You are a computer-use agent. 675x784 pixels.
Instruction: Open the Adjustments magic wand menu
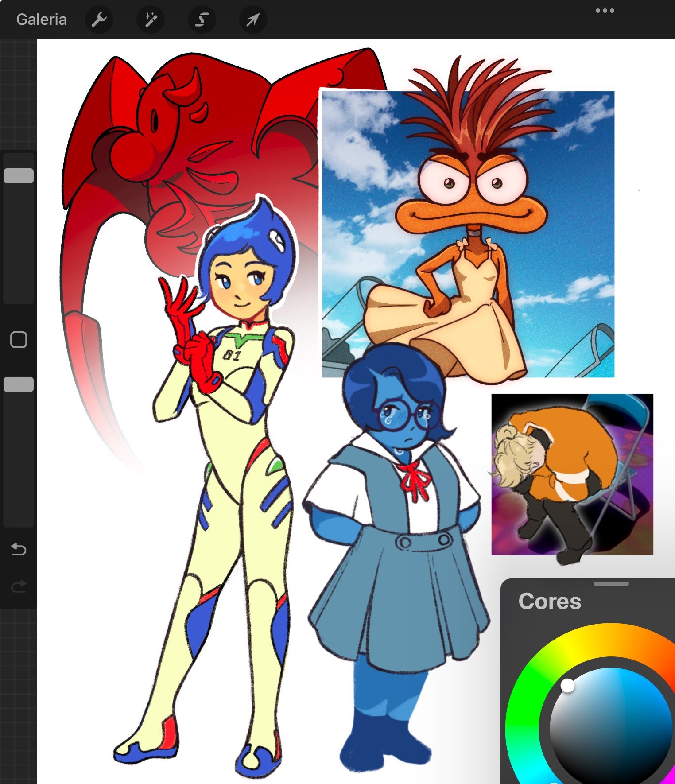(151, 19)
